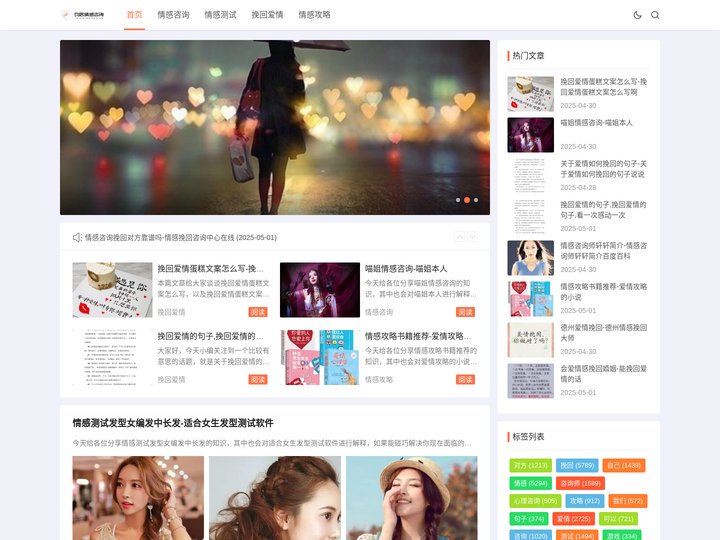
Task: Open hot article 喵姐情感咨询-喵姐本人 in sidebar
Action: [596, 123]
